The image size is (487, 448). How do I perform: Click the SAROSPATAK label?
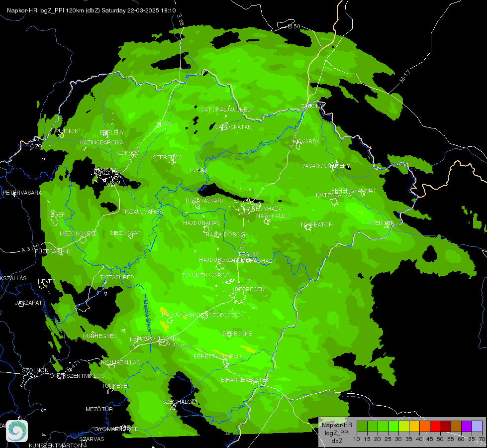pos(233,127)
